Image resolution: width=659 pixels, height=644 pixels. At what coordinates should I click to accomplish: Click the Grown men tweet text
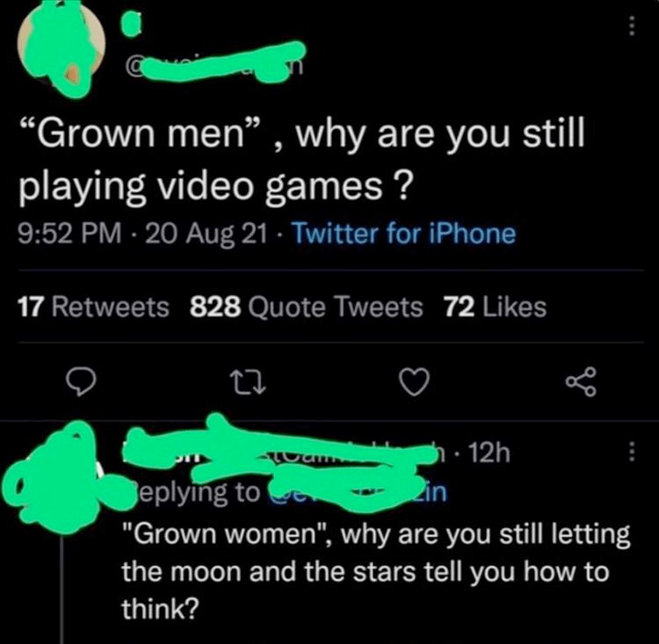tap(301, 161)
